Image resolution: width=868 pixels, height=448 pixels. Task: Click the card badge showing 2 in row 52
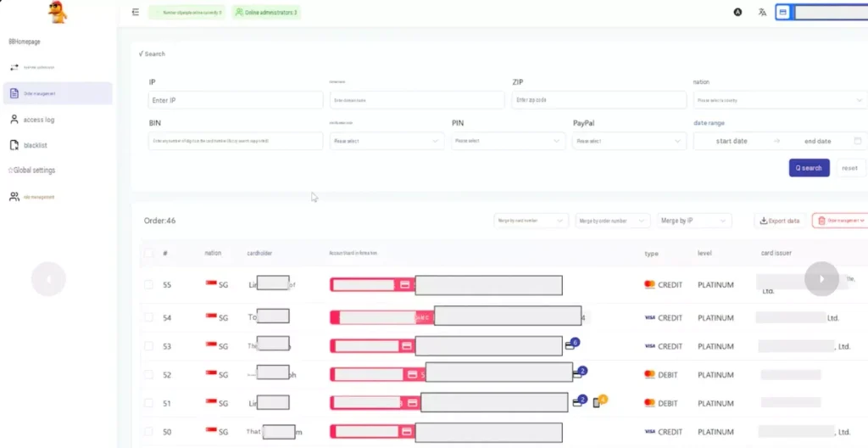tap(580, 372)
